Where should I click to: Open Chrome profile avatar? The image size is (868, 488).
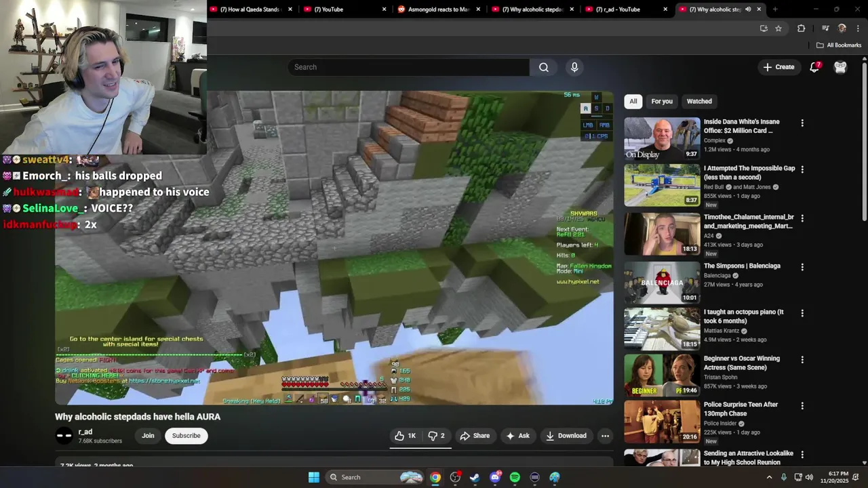(x=842, y=28)
